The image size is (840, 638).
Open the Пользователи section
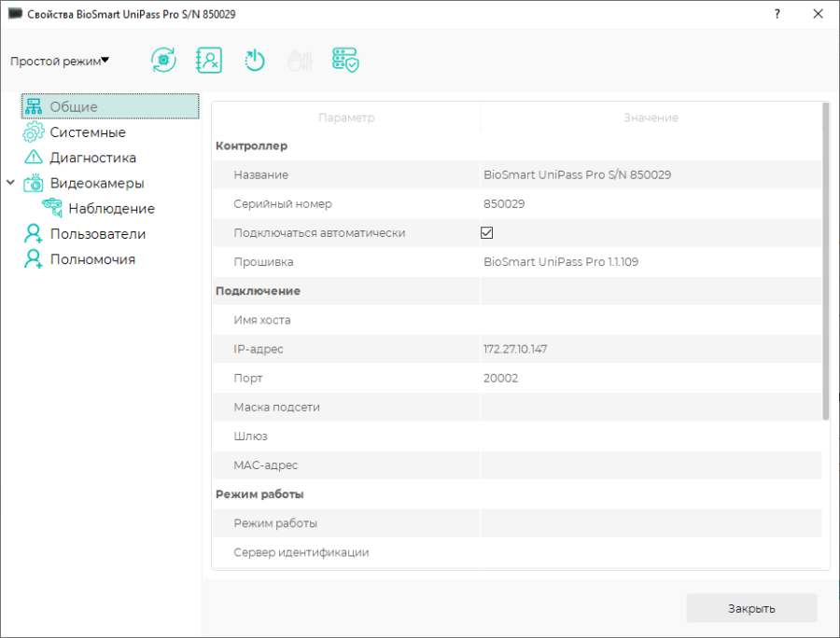coord(98,234)
